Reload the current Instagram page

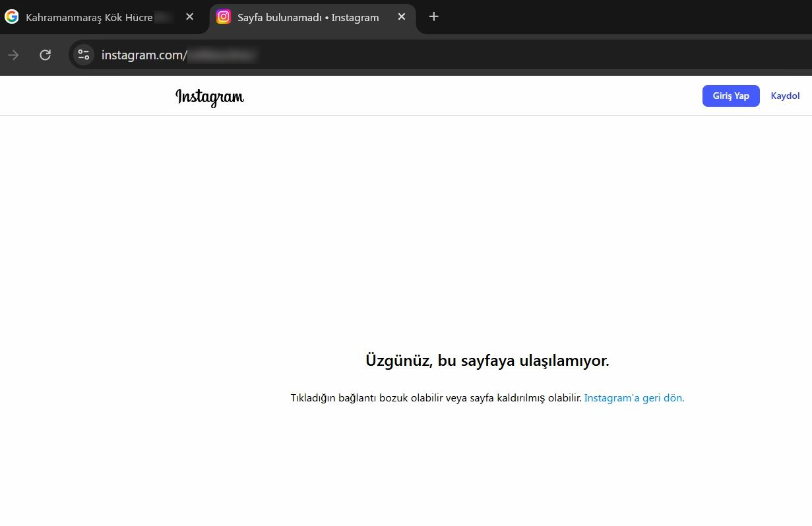[x=46, y=55]
